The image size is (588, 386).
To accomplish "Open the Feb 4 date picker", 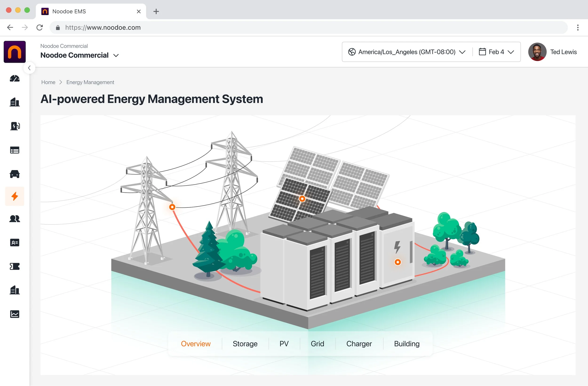I will 496,52.
